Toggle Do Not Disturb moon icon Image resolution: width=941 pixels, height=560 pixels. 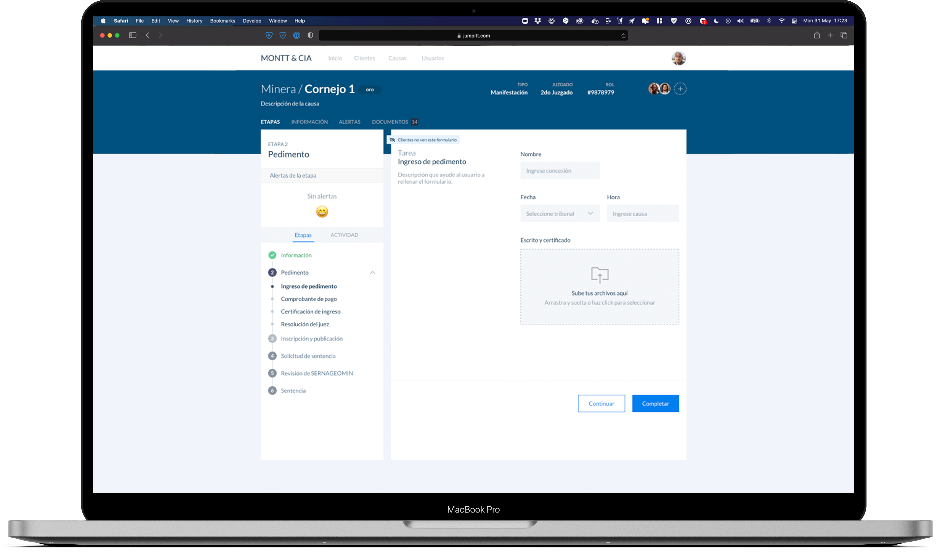click(x=716, y=21)
